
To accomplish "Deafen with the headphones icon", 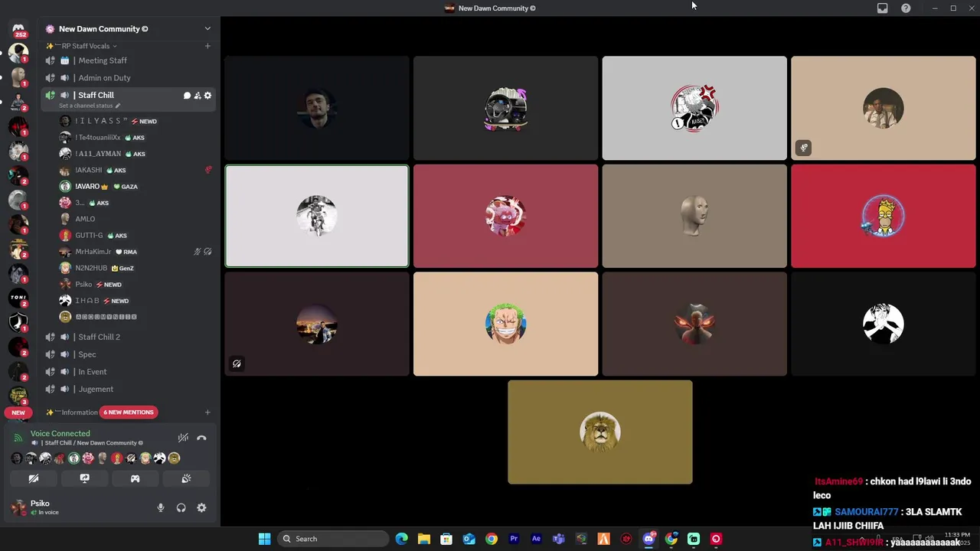I will coord(181,508).
